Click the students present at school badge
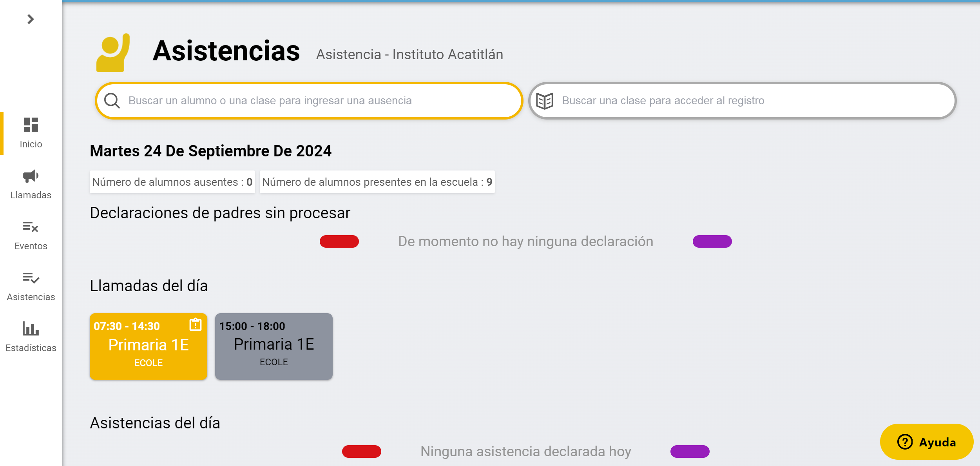This screenshot has height=466, width=980. (377, 182)
